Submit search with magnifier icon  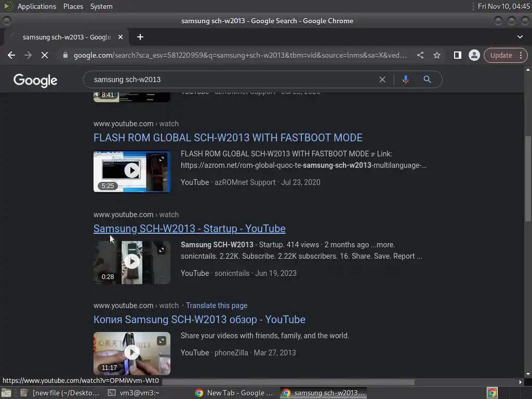(x=427, y=79)
